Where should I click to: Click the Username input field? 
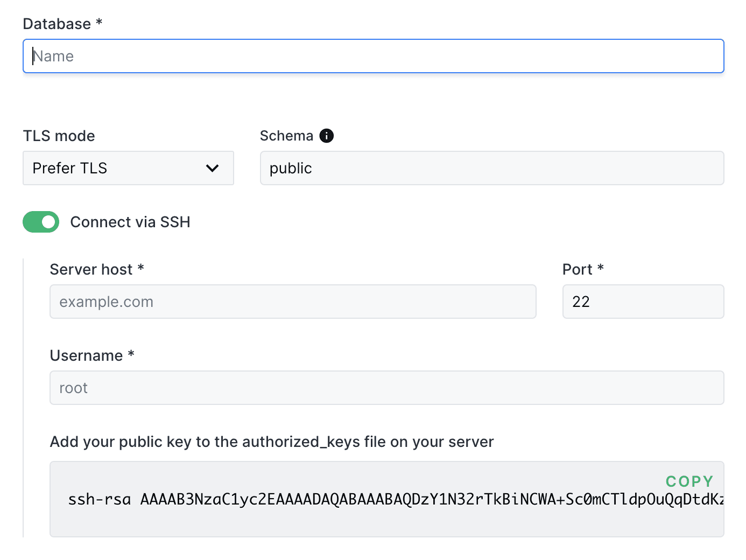point(387,388)
